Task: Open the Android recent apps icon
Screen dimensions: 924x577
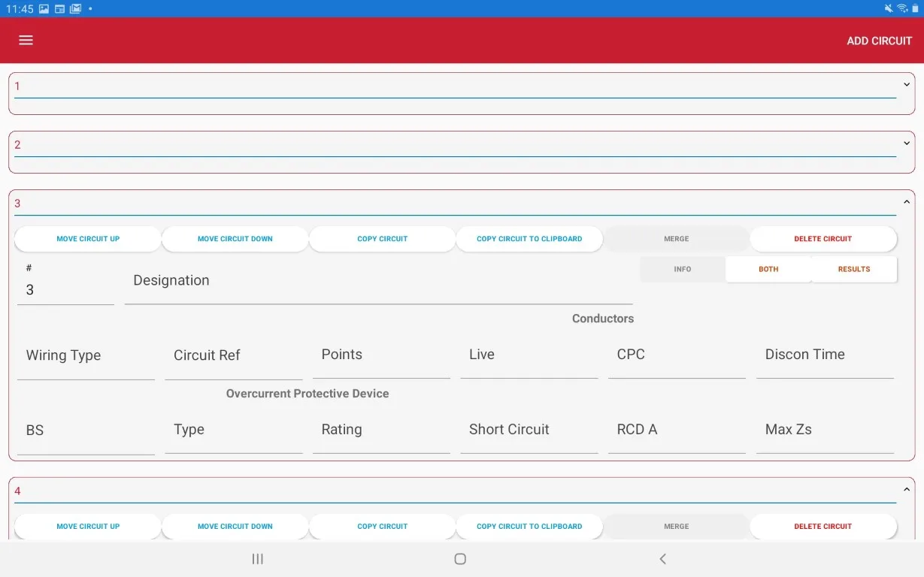Action: point(258,559)
